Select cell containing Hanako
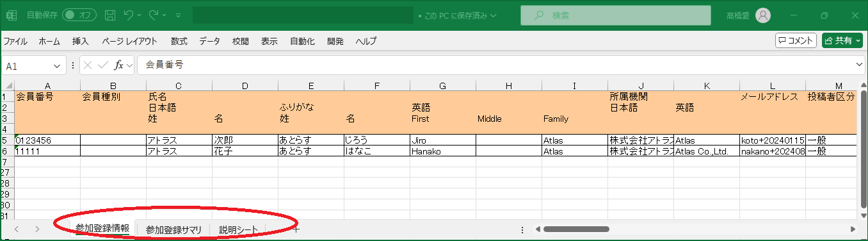This screenshot has height=241, width=868. pyautogui.click(x=443, y=151)
